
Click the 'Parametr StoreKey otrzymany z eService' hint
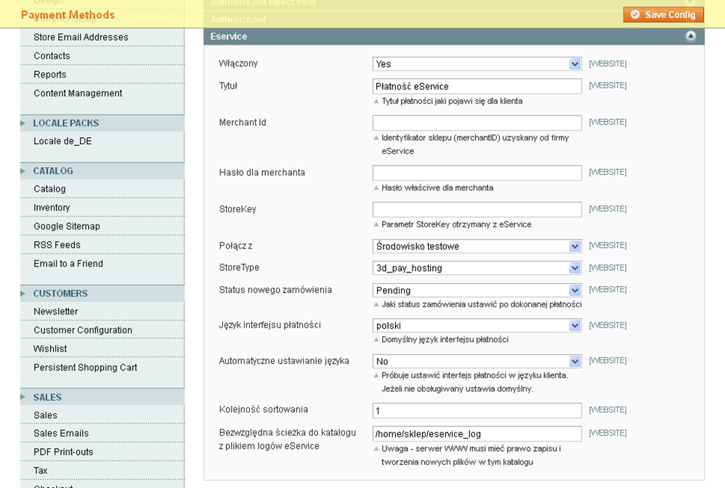coord(456,224)
